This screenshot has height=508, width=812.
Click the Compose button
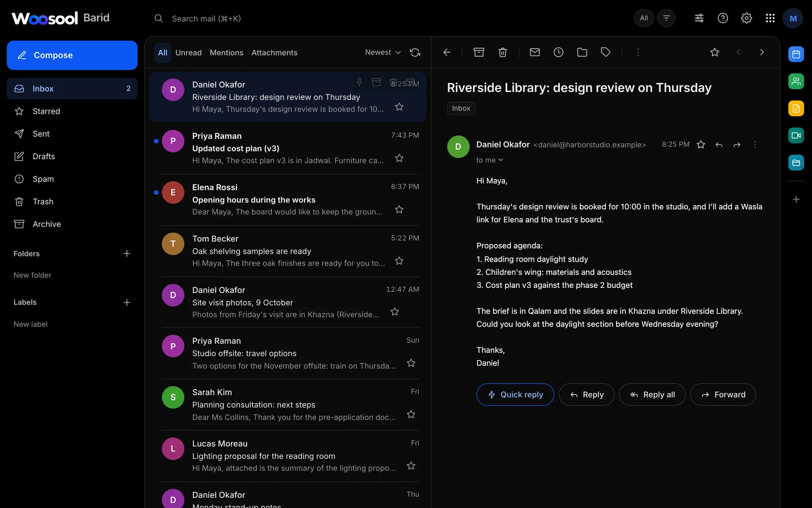coord(72,55)
